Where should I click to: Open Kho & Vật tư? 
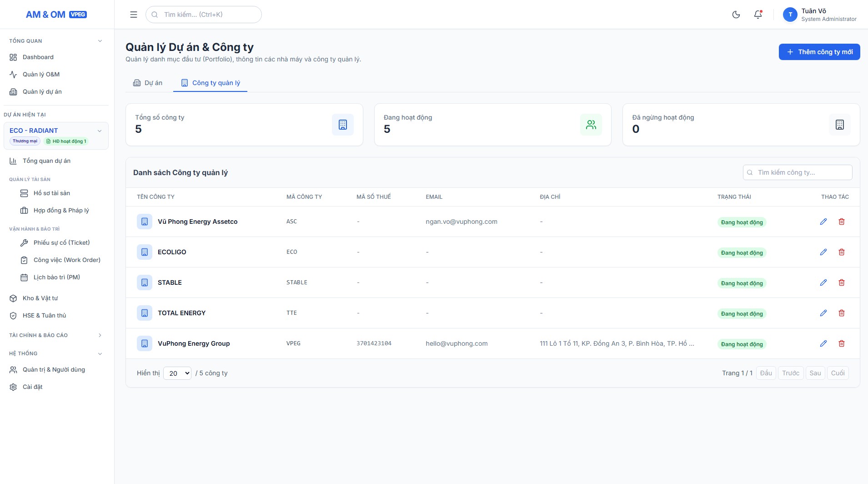click(57, 298)
